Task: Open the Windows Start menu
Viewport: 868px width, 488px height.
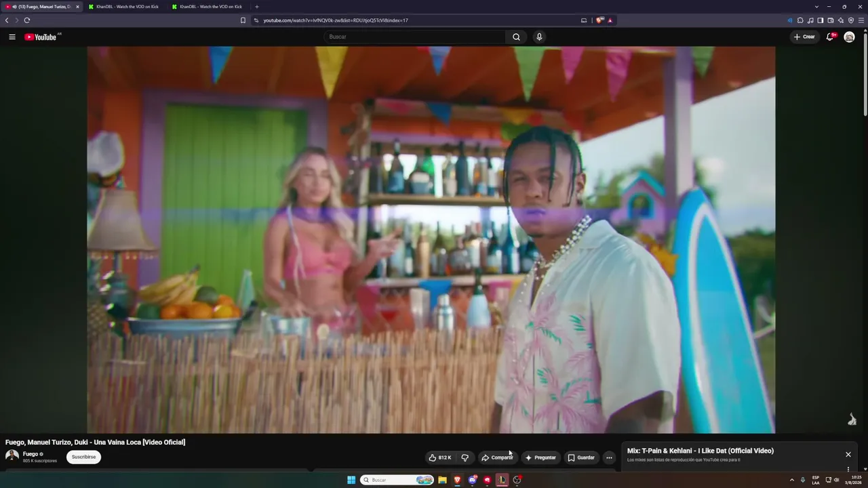Action: coord(351,480)
